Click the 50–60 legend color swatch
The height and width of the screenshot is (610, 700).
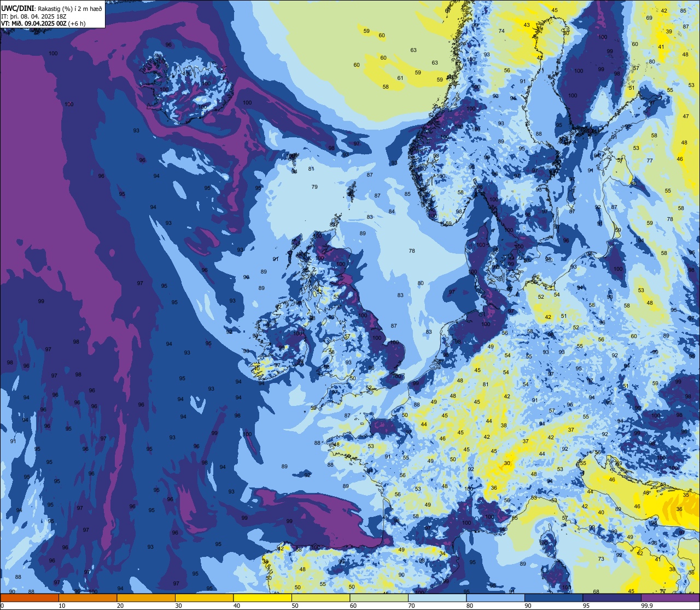coord(320,597)
